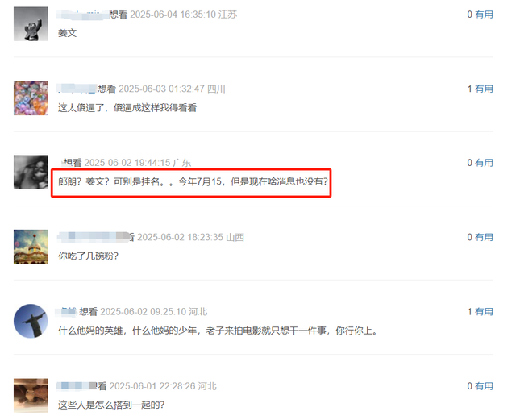Open the bottom commenter's brown avatar
Viewport: 516px width, 420px height.
click(31, 395)
